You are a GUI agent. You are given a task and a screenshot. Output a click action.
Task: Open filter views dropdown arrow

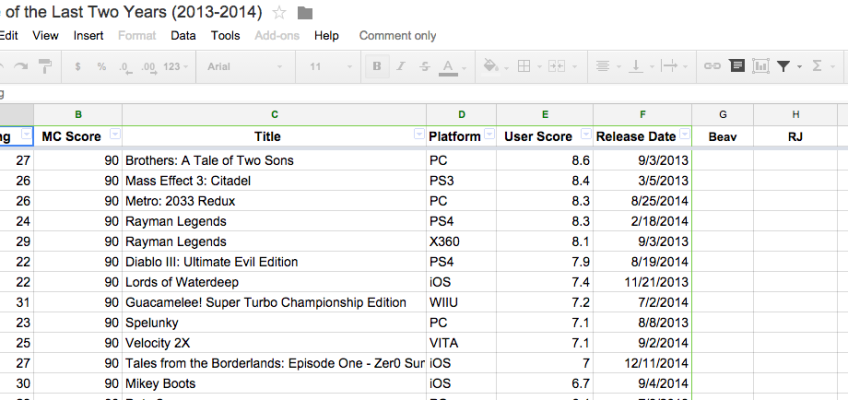coord(799,67)
